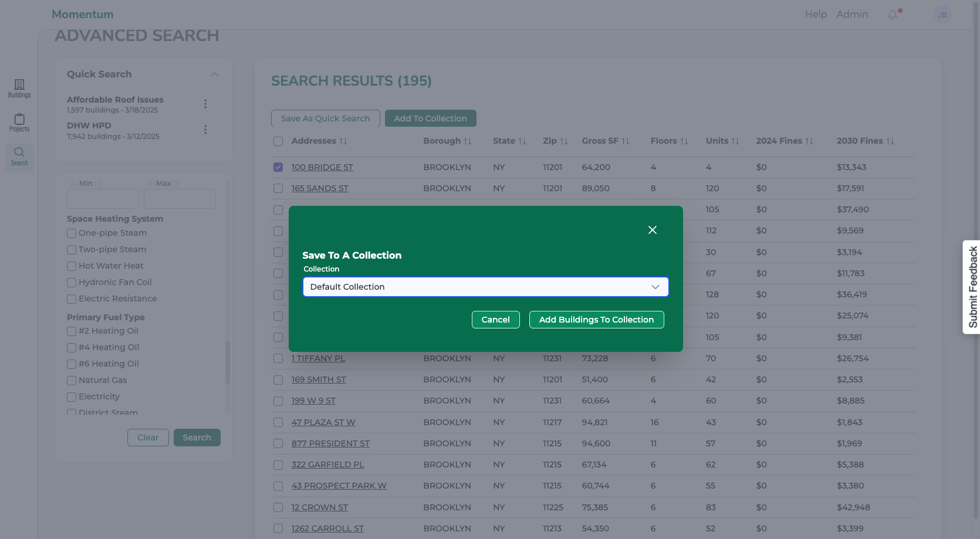Click the Max value input field
980x539 pixels.
(180, 199)
